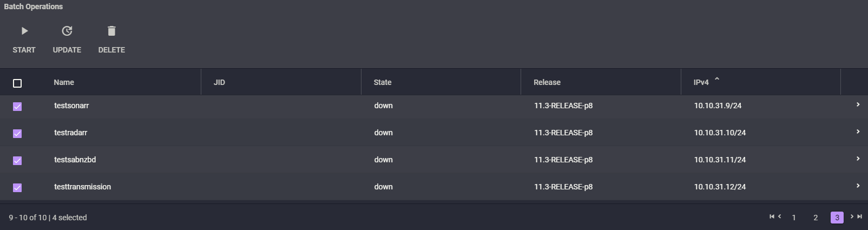Go to the next page arrow
Image resolution: width=868 pixels, height=230 pixels.
[852, 216]
